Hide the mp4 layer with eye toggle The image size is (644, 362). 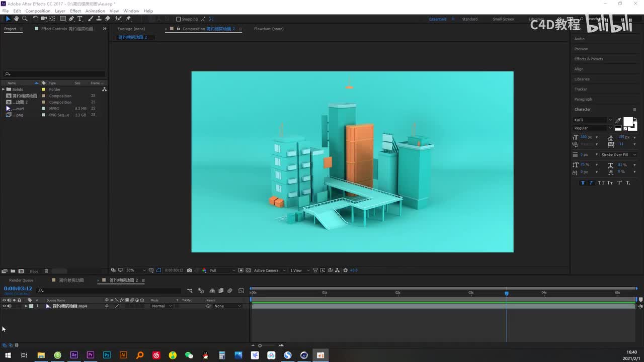[4, 306]
